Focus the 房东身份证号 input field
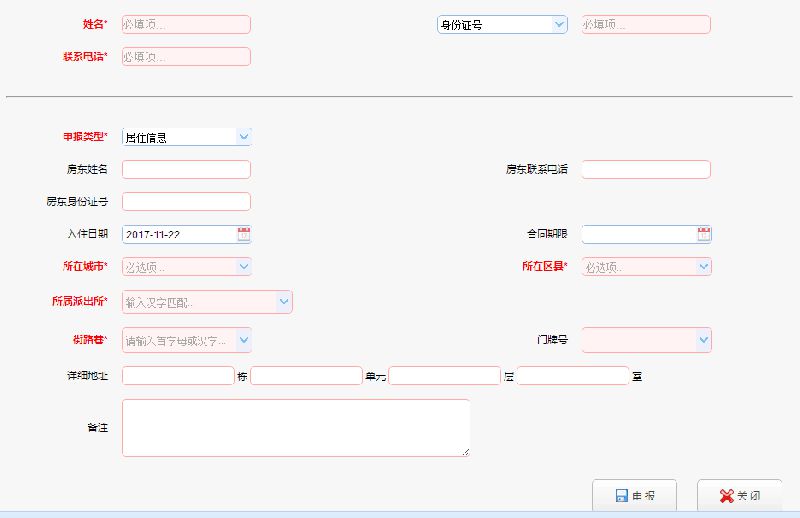The width and height of the screenshot is (800, 518). (x=185, y=202)
